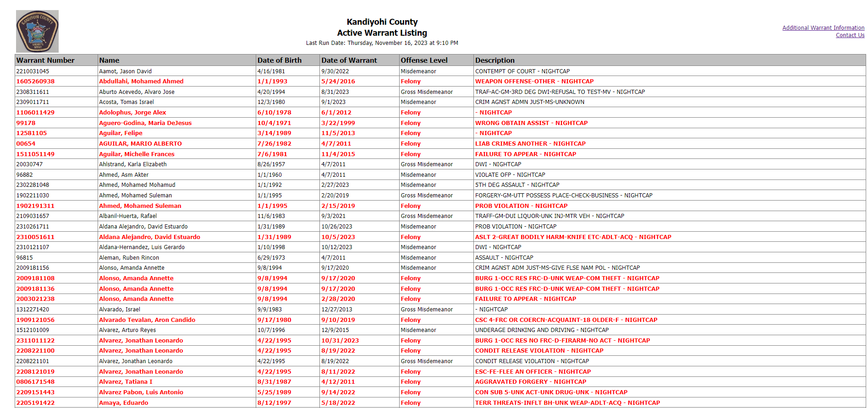This screenshot has height=408, width=868.
Task: Click CRIM AGNST ADMN JUST-MS-UNKNOWN description
Action: click(530, 102)
